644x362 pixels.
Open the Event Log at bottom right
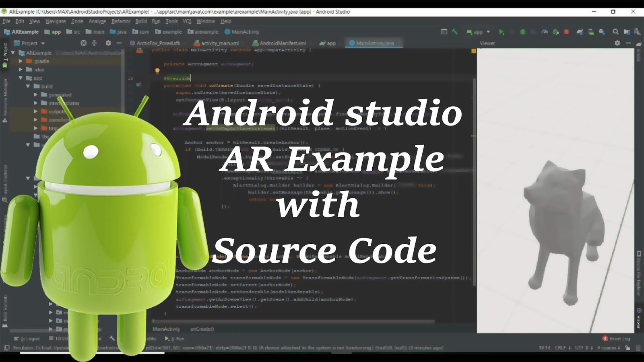[x=618, y=339]
